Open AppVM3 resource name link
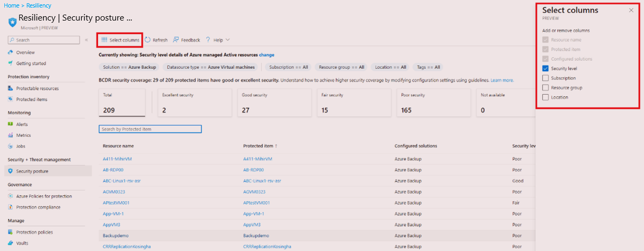Screen dimensions: 644x251 111,225
